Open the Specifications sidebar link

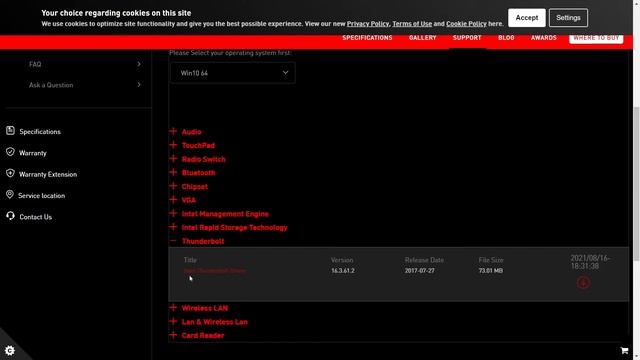tap(40, 132)
